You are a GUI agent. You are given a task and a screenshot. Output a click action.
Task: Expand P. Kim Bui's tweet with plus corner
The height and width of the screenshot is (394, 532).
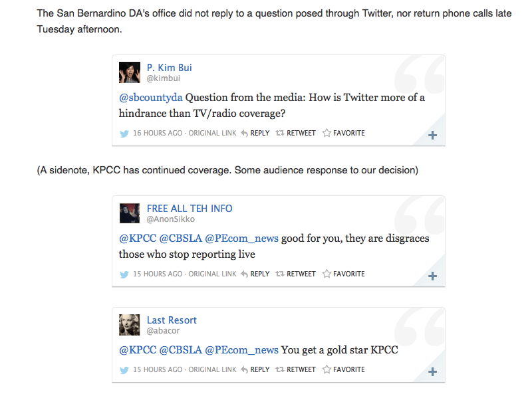click(x=432, y=136)
